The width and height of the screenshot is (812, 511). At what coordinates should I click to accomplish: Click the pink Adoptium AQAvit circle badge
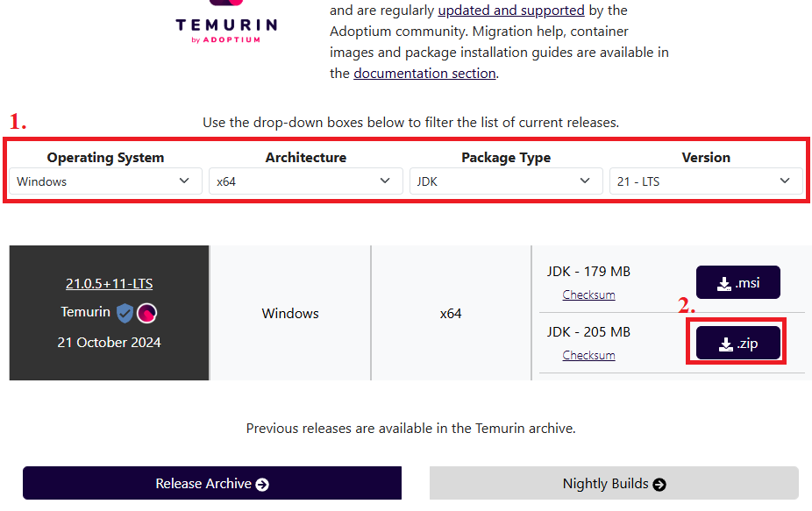pos(147,313)
